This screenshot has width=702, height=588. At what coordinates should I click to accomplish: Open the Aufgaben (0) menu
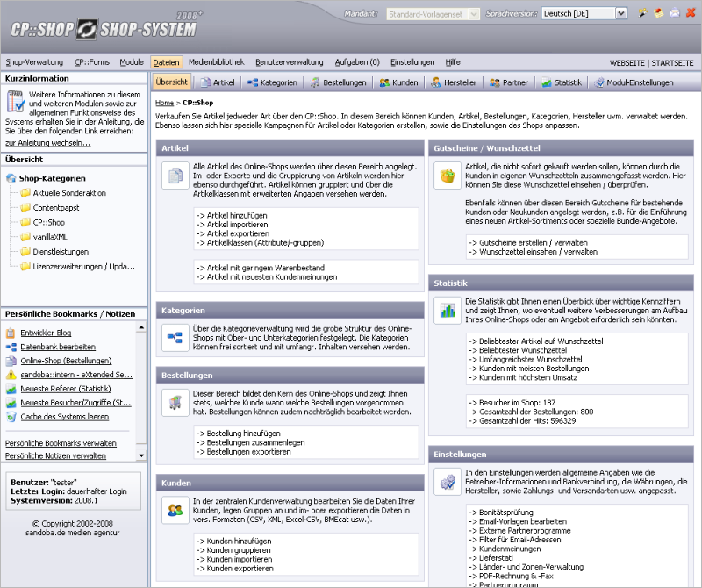pyautogui.click(x=357, y=62)
